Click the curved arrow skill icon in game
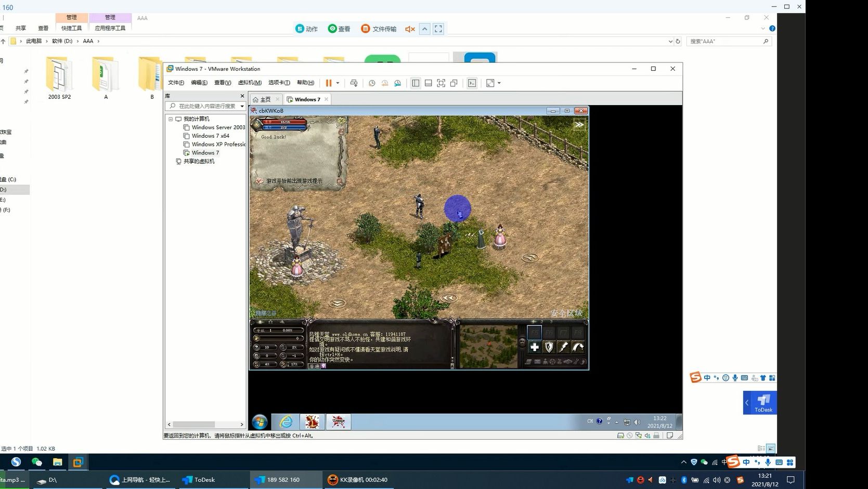Image resolution: width=868 pixels, height=489 pixels. (578, 347)
